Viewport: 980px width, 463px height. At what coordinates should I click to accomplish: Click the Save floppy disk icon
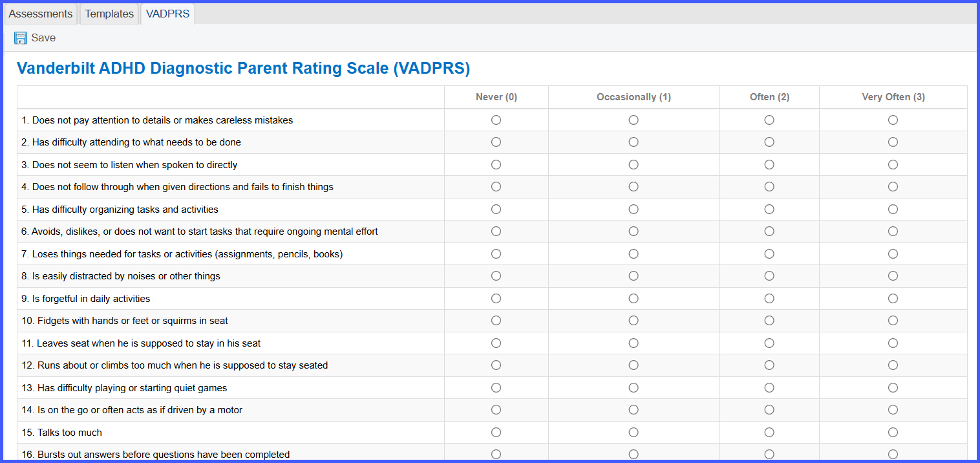(x=21, y=38)
